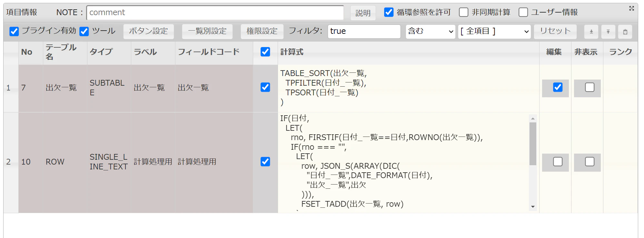This screenshot has width=644, height=238.
Task: Click the formula scrollbar down arrow
Action: pyautogui.click(x=533, y=207)
